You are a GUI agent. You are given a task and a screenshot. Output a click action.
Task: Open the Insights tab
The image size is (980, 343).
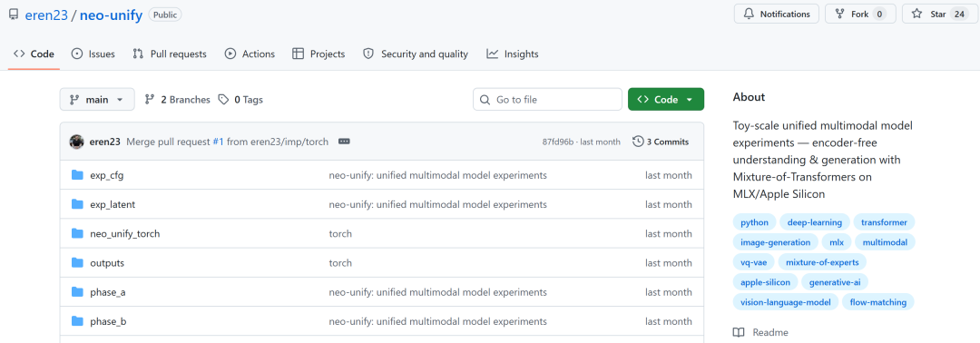pos(513,54)
